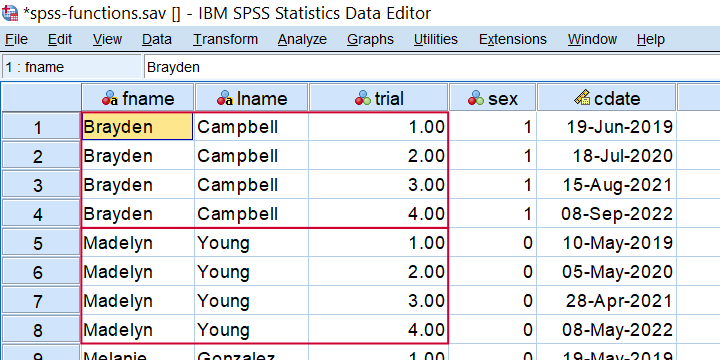Click the Young cell in row 8
This screenshot has width=720, height=360.
click(x=251, y=329)
